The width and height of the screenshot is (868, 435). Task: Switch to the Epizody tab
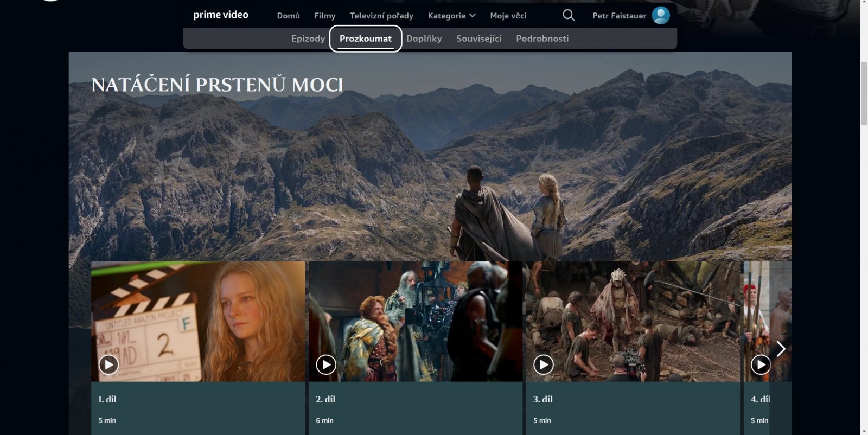[x=308, y=39]
